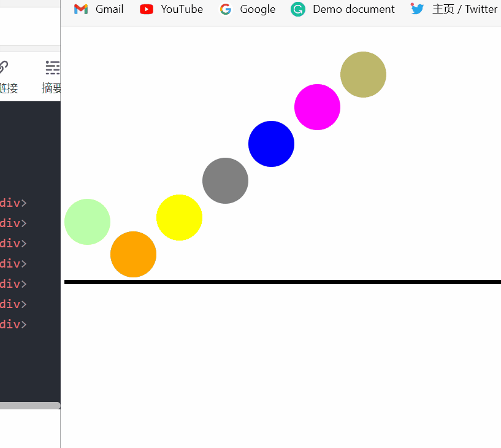Screen dimensions: 501x448
Task: Click the khaki circle
Action: (x=363, y=74)
